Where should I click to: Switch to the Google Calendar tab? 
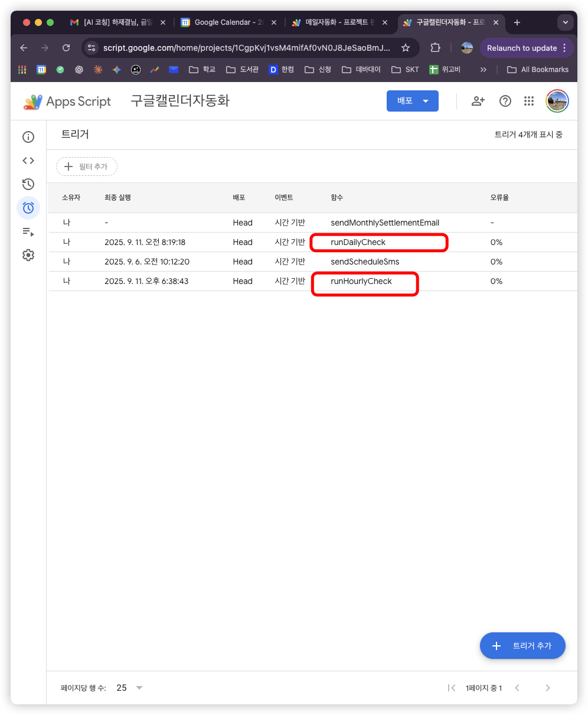[227, 22]
